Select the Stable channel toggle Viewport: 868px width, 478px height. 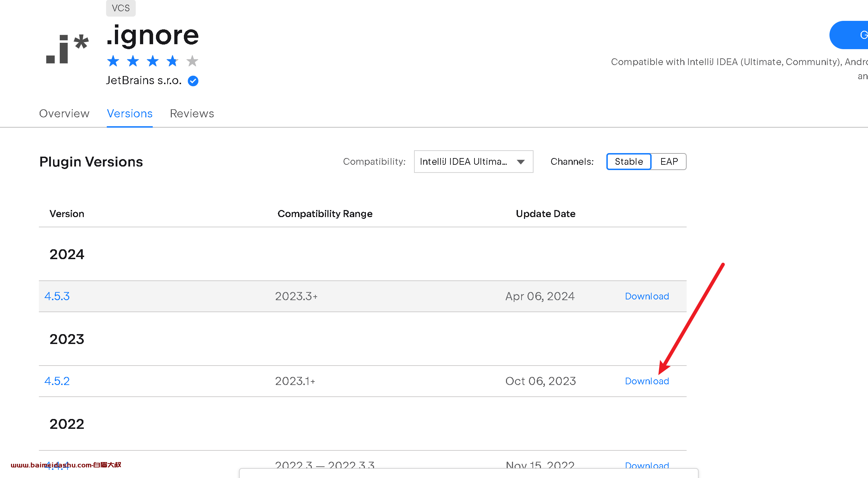click(x=629, y=162)
